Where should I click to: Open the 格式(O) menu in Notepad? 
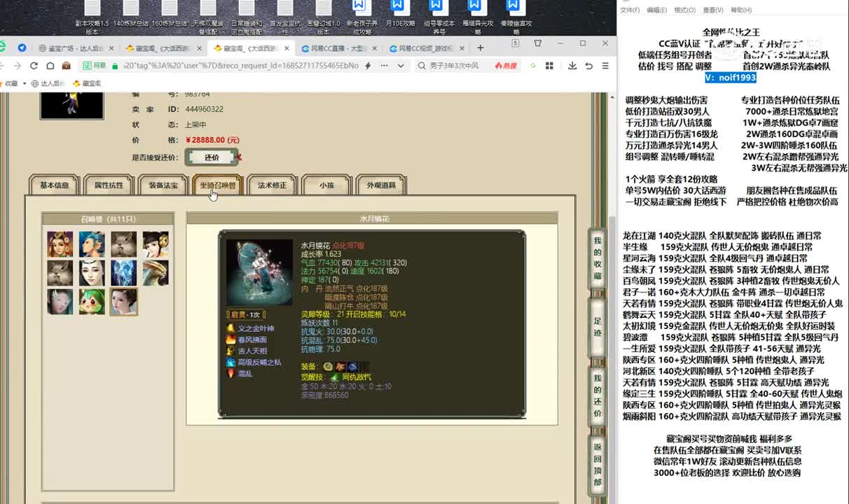click(684, 10)
